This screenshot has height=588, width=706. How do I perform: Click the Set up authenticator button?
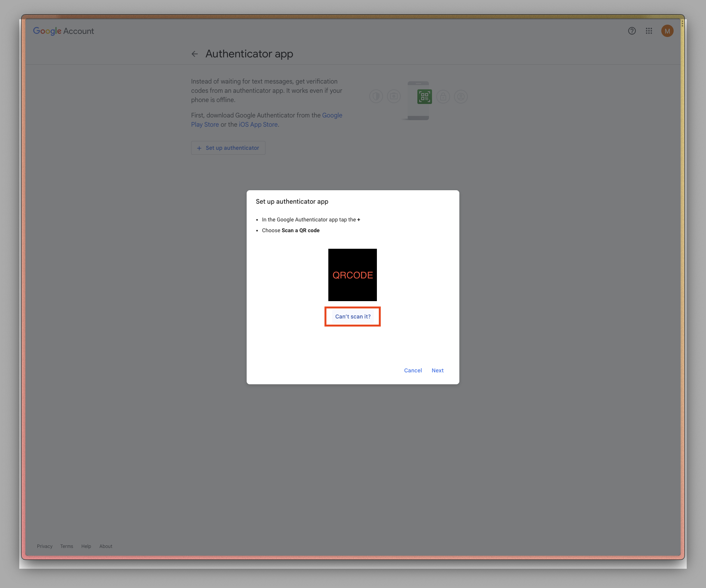228,148
